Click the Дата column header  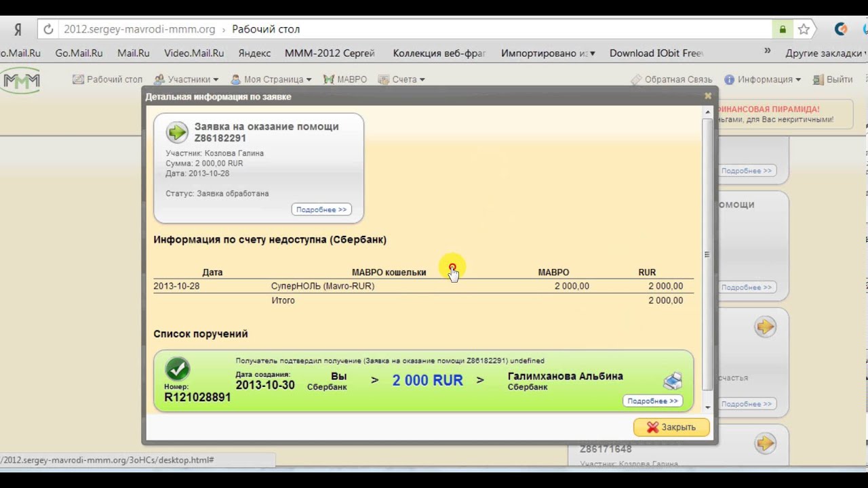pyautogui.click(x=212, y=272)
